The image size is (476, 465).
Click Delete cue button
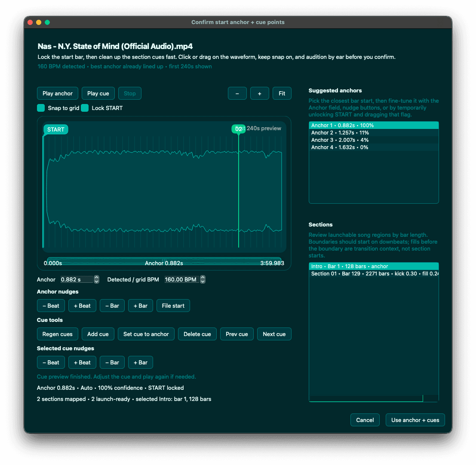[x=197, y=334]
